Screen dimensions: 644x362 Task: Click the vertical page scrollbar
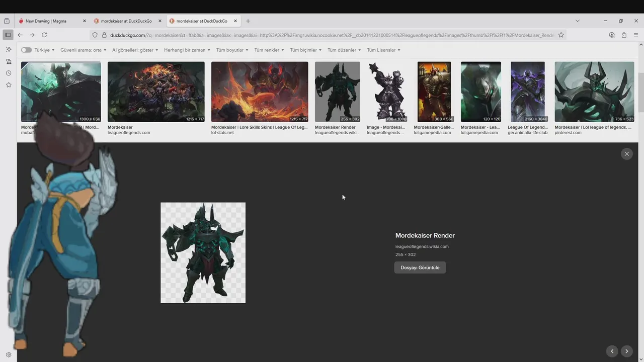(641, 93)
